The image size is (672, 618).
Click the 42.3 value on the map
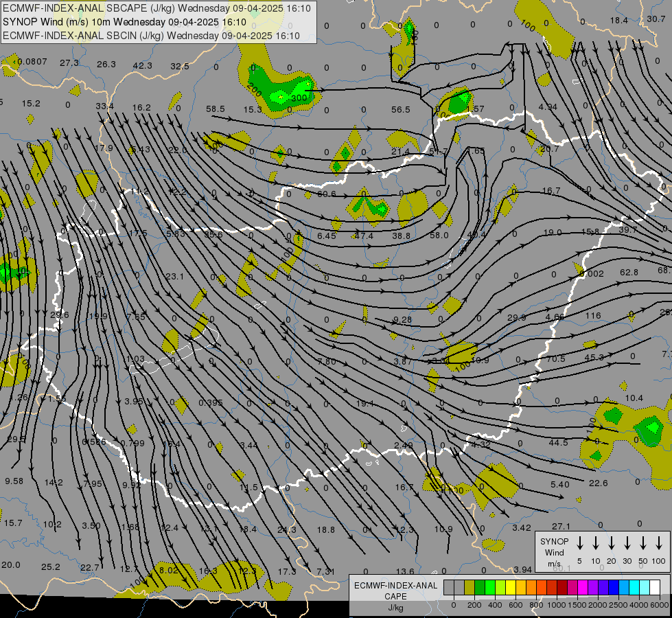coord(143,66)
